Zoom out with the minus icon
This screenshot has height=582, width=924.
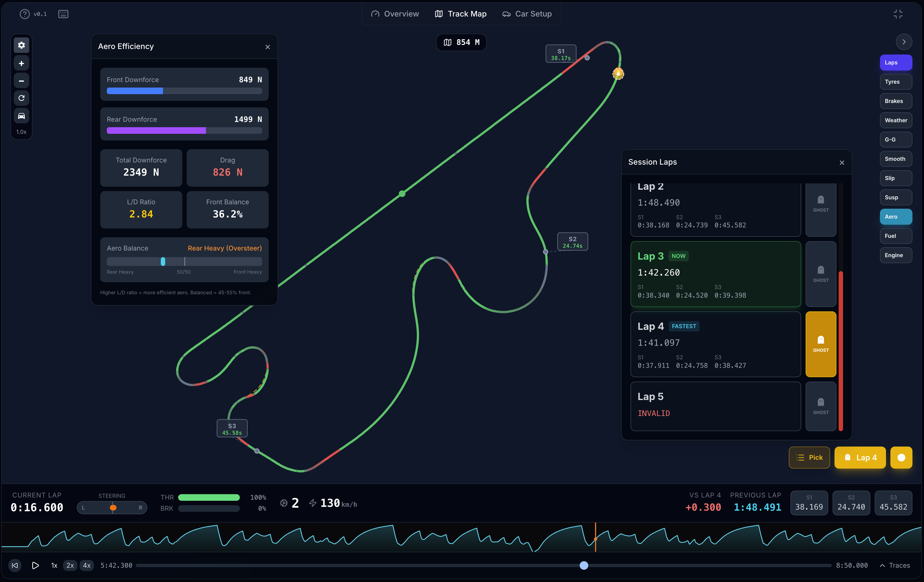pos(21,81)
